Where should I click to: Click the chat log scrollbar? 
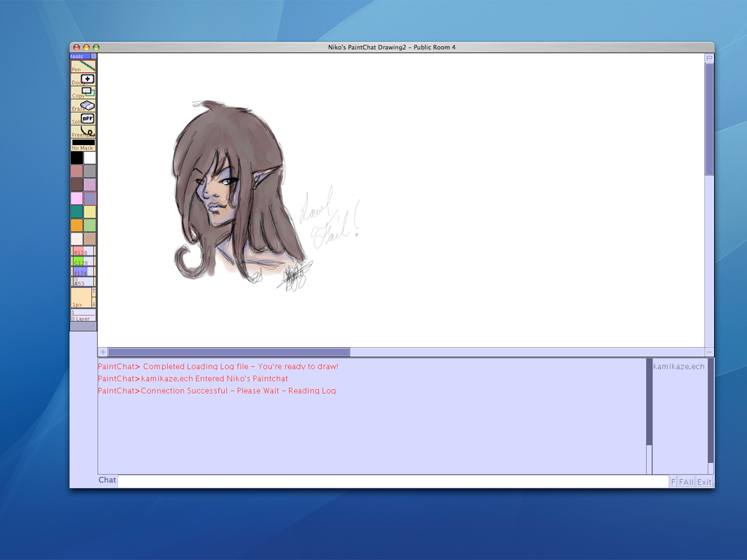click(649, 416)
